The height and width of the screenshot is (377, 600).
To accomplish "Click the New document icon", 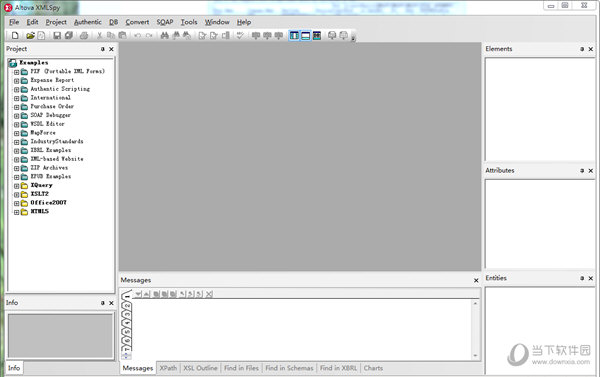I will tap(15, 36).
